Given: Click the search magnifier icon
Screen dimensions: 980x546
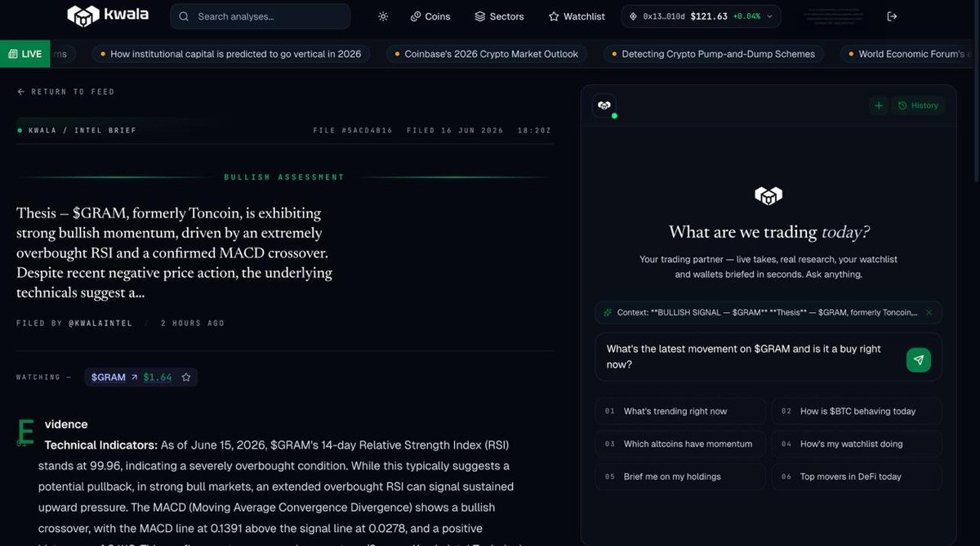Looking at the screenshot, I should [x=184, y=16].
